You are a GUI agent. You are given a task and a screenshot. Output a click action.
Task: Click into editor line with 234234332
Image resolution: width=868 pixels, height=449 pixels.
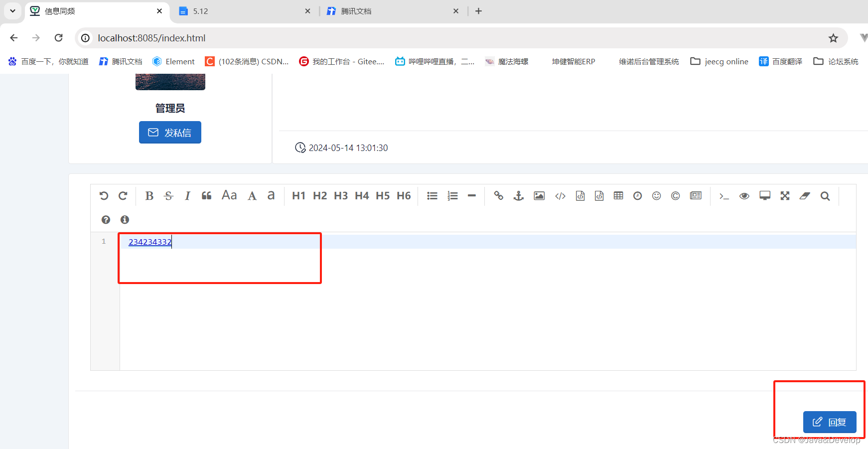(488, 242)
